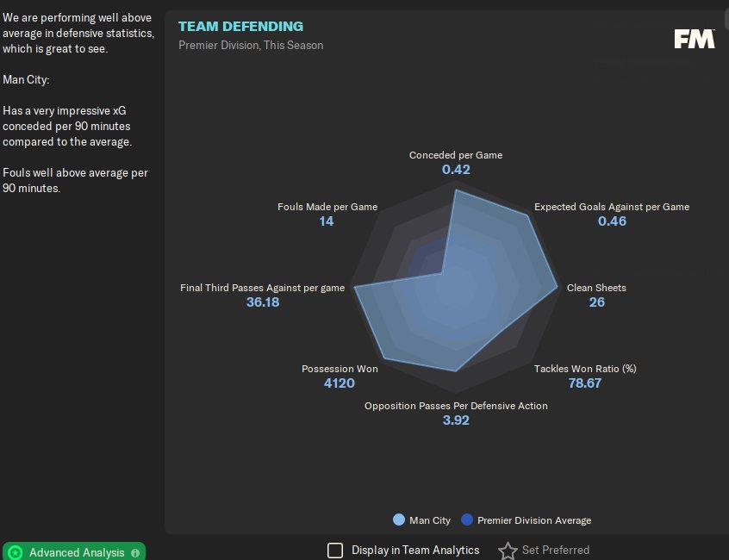Select the Conceded per Game value 0.42
This screenshot has width=729, height=560.
point(456,170)
